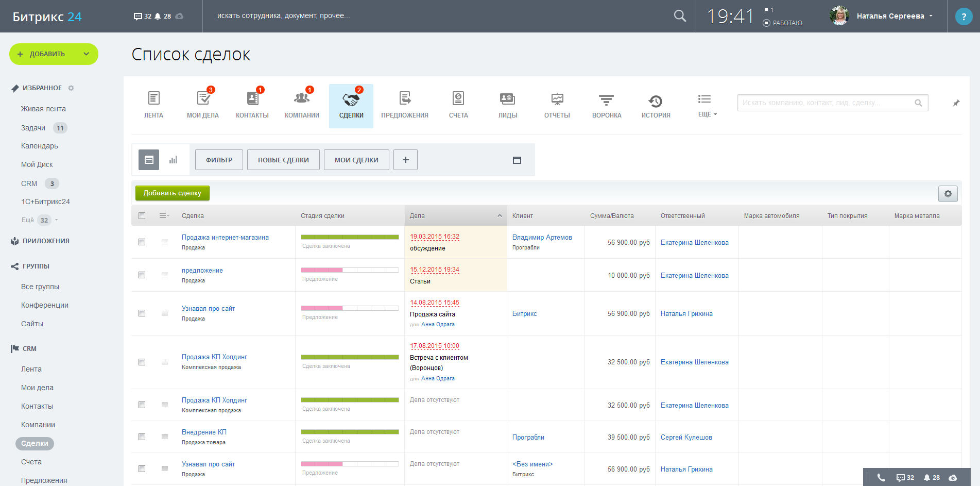
Task: Click the magnifier search icon in top bar
Action: click(x=680, y=16)
